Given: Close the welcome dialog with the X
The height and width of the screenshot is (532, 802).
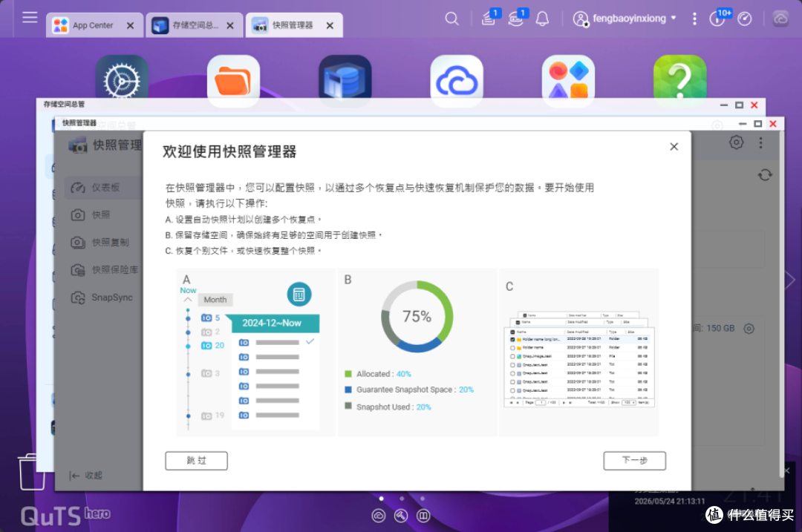Looking at the screenshot, I should (x=674, y=147).
